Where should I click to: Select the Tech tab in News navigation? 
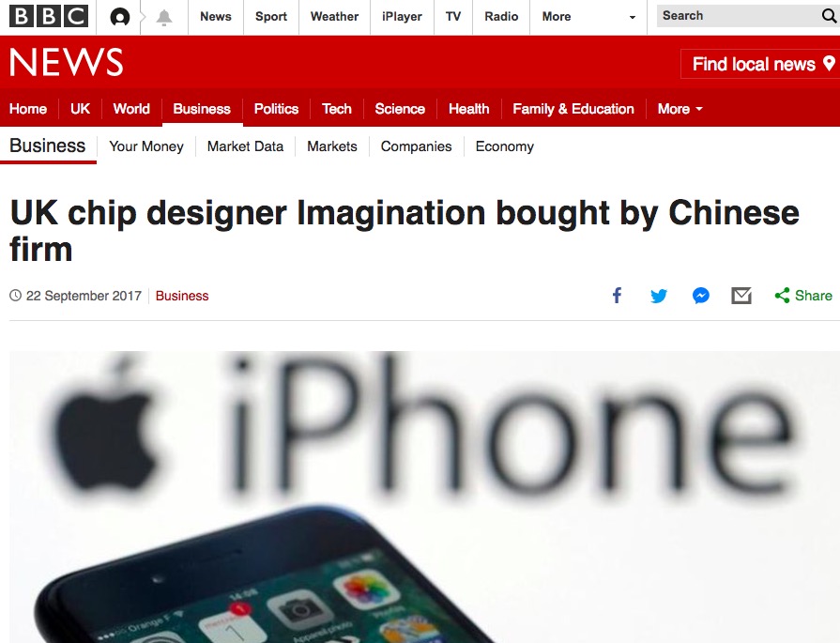click(336, 109)
